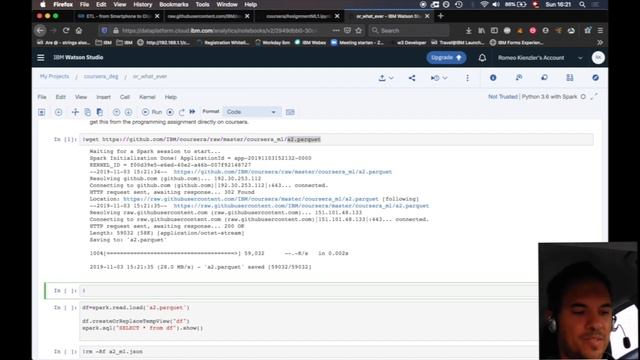
Task: Click the Firefox Search input field
Action: (409, 31)
